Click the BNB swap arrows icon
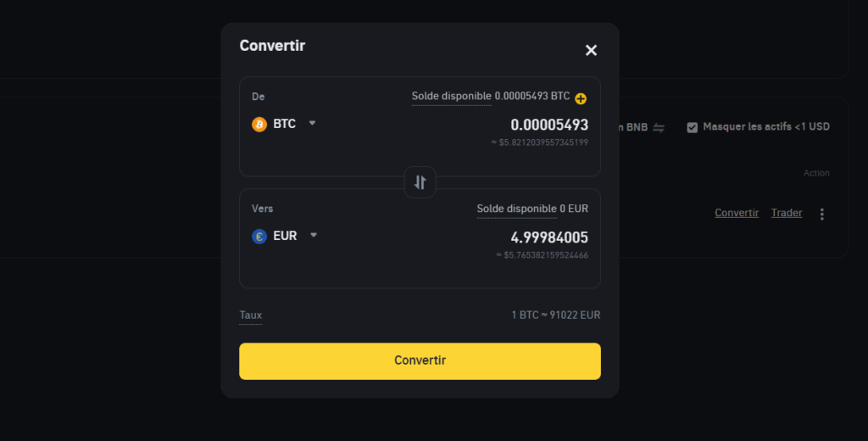 click(658, 127)
